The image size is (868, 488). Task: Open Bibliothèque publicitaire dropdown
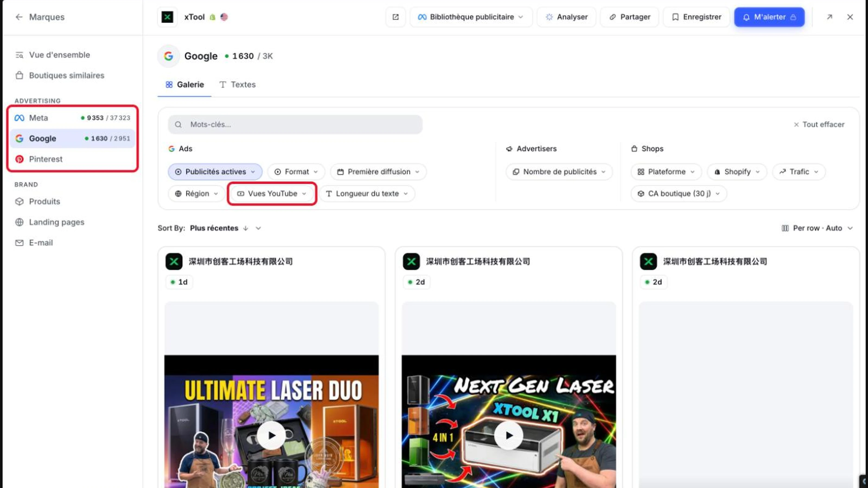(x=471, y=17)
